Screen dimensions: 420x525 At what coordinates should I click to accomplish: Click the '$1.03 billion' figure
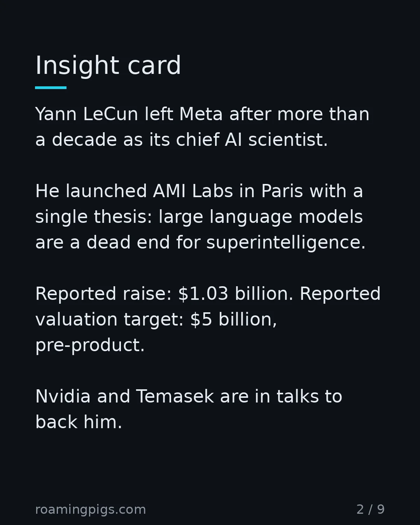click(x=236, y=294)
